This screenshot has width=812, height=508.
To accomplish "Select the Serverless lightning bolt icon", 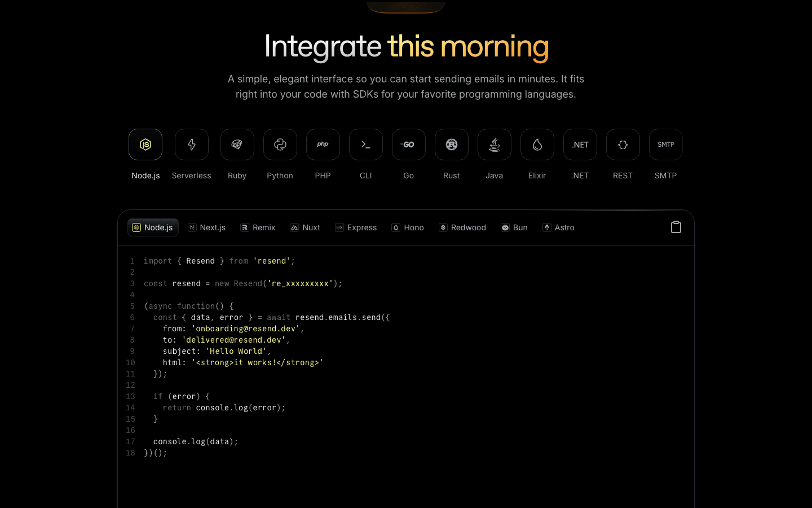I will click(x=192, y=144).
